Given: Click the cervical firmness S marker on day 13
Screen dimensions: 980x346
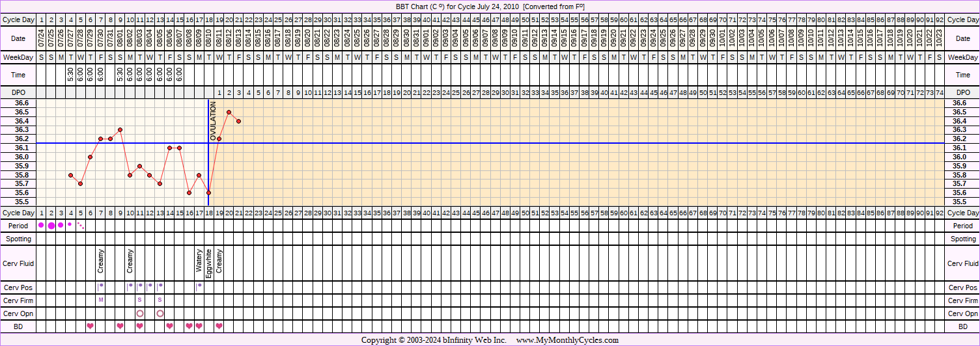Looking at the screenshot, I should click(x=160, y=299).
